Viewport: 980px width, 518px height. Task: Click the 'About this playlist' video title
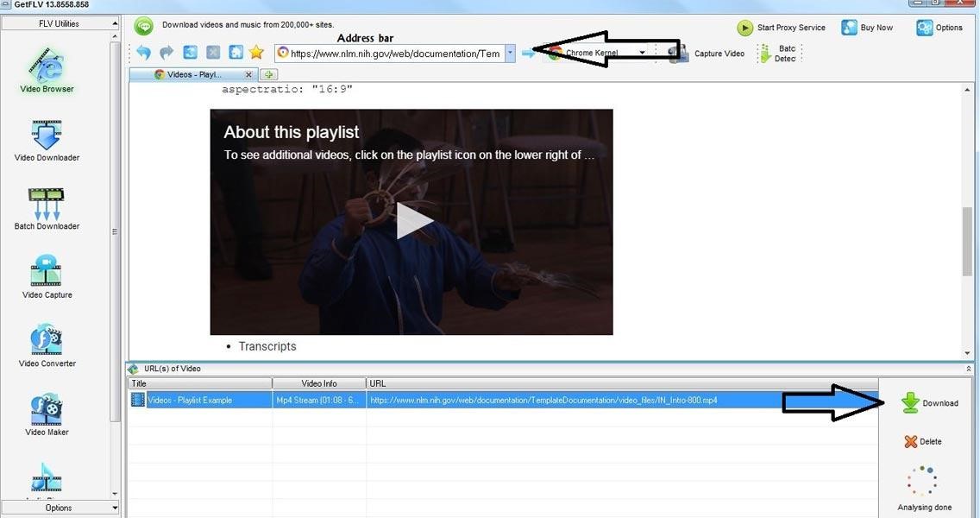[292, 132]
